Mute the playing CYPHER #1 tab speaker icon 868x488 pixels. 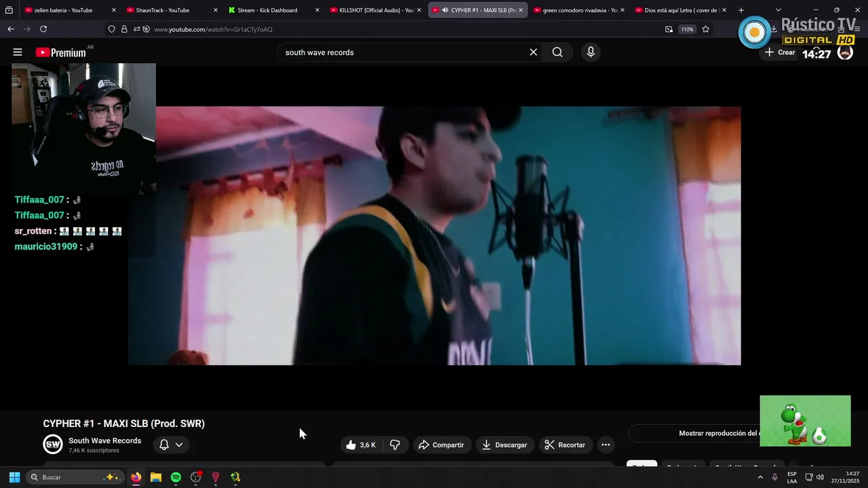(445, 10)
